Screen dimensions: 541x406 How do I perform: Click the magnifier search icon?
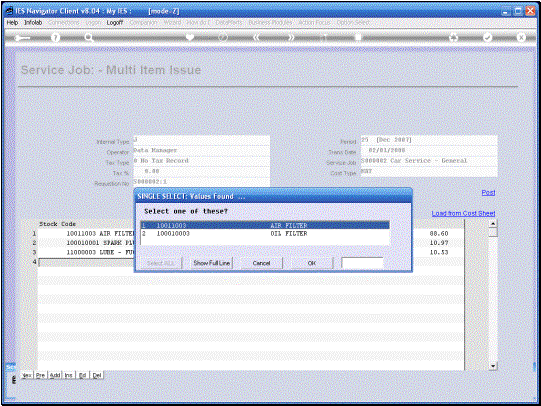click(89, 37)
